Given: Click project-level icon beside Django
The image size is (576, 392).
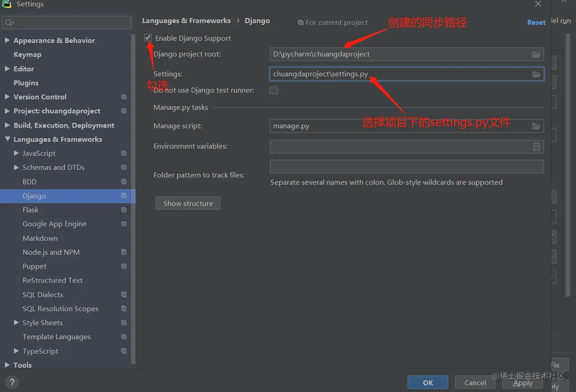Looking at the screenshot, I should coord(124,196).
